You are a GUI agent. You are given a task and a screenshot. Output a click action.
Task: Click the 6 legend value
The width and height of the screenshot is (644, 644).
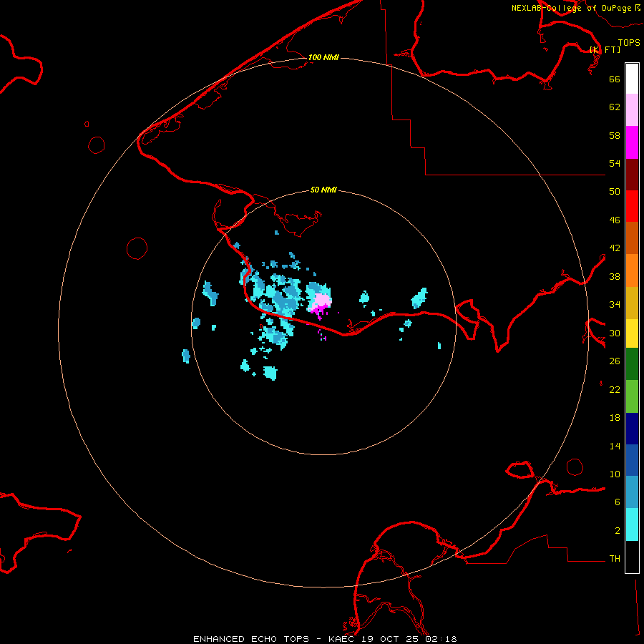(618, 502)
